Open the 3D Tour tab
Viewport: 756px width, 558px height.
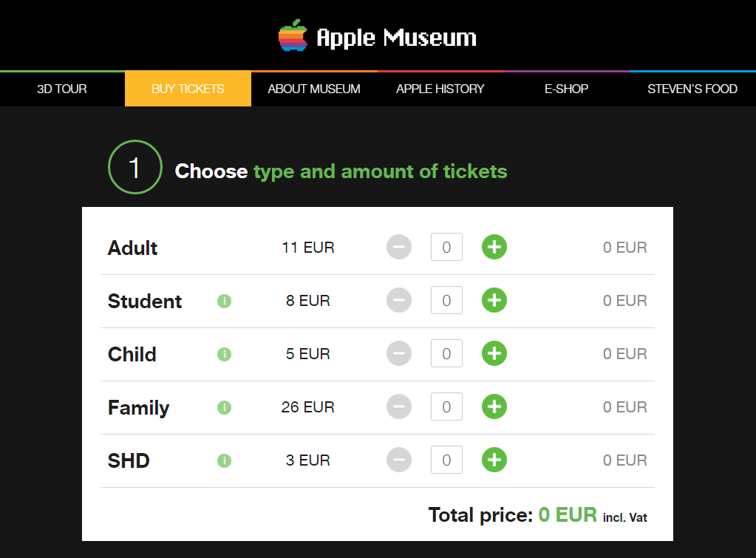(62, 89)
